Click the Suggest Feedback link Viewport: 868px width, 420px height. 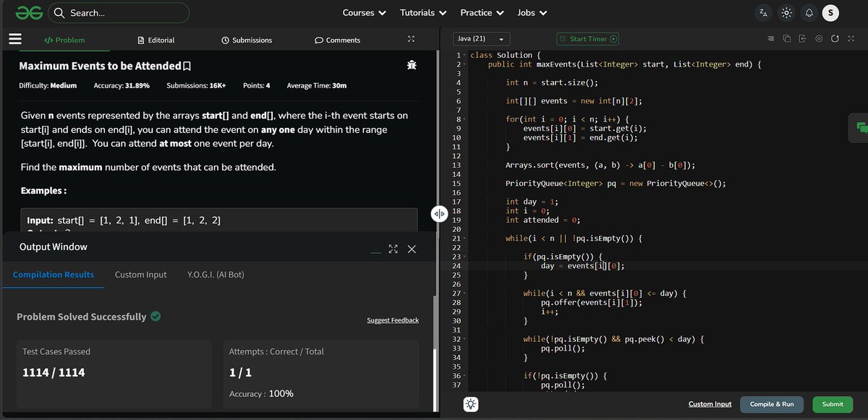point(393,320)
